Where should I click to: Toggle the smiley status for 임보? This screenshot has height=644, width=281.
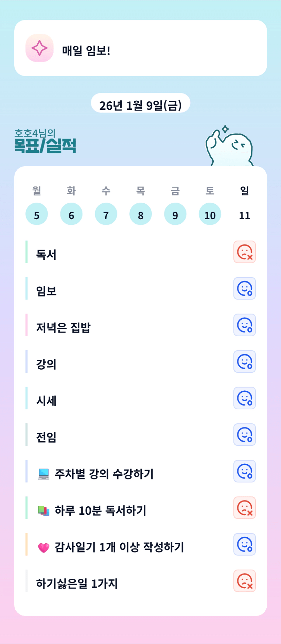pos(244,289)
